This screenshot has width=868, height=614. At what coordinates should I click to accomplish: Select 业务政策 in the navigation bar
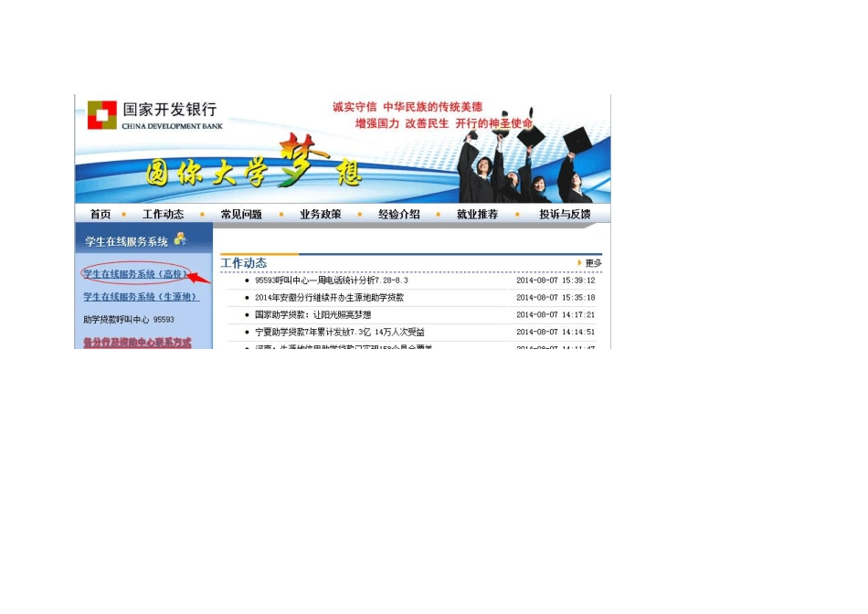320,215
